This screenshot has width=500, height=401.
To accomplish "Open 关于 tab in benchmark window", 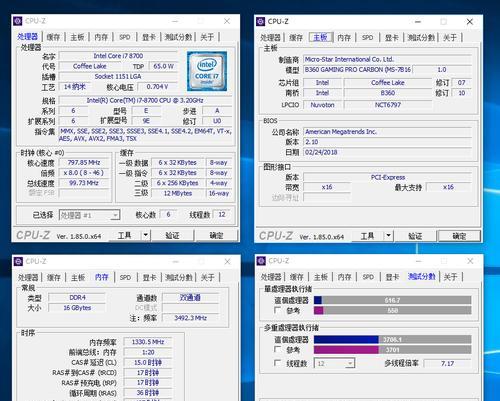I will coord(450,277).
